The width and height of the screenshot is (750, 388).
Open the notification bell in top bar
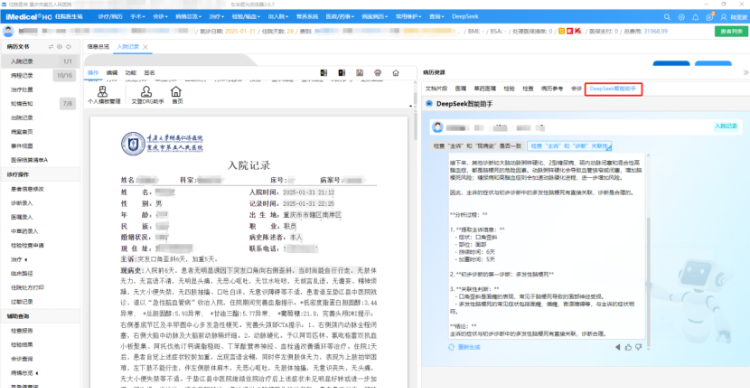tap(695, 17)
